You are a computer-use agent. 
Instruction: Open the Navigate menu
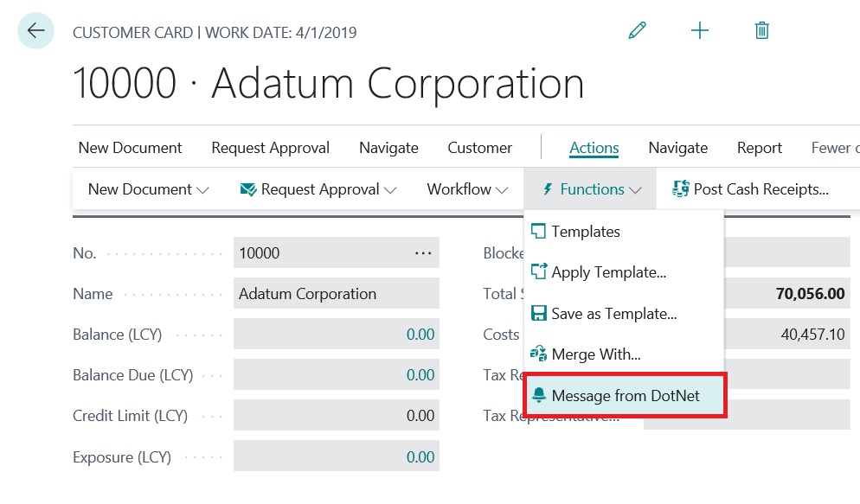click(x=388, y=147)
